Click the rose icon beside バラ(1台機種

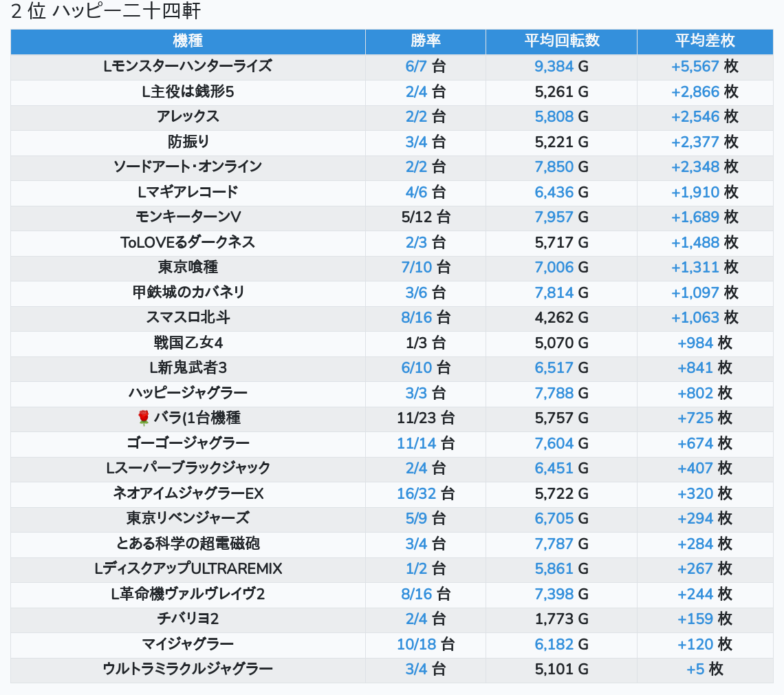[143, 418]
